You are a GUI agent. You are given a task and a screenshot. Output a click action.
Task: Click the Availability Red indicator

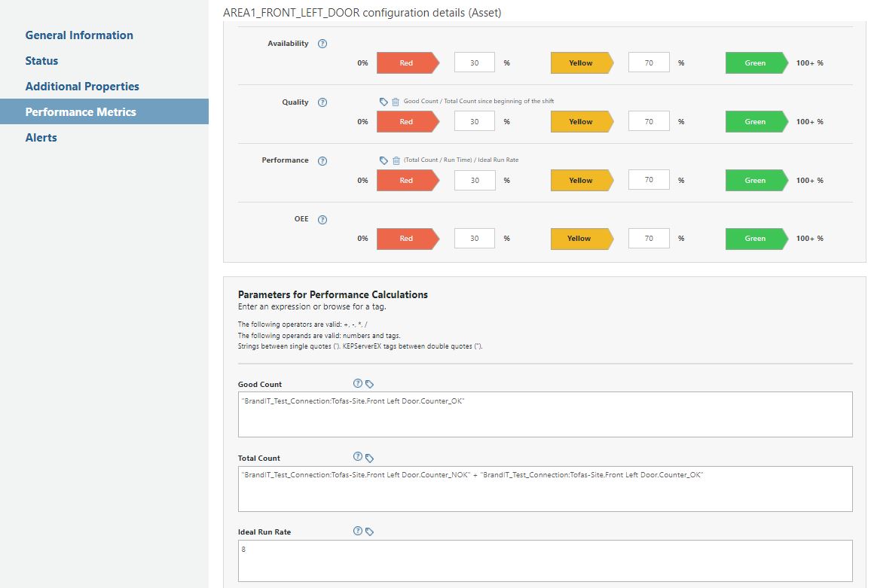(x=408, y=62)
